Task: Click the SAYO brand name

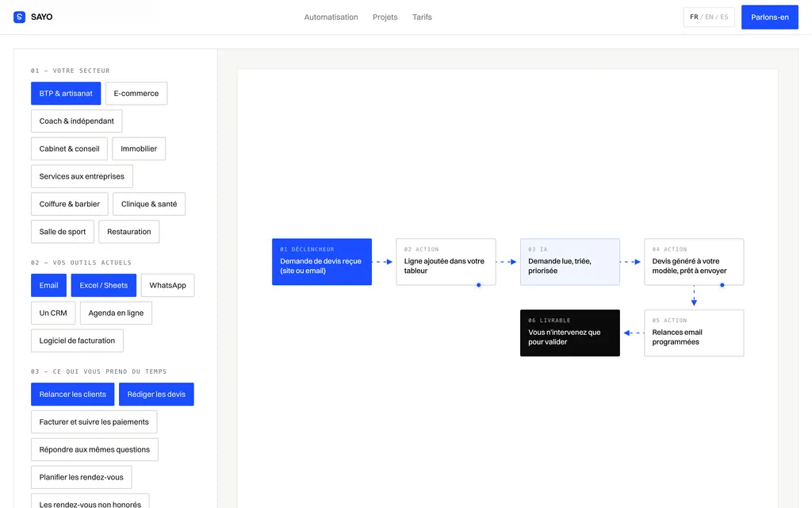Action: pos(41,17)
